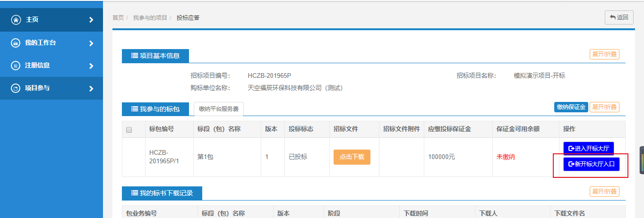Collapse 项目基本信息 section with 展开/折叠
The image size is (644, 218).
coord(604,54)
